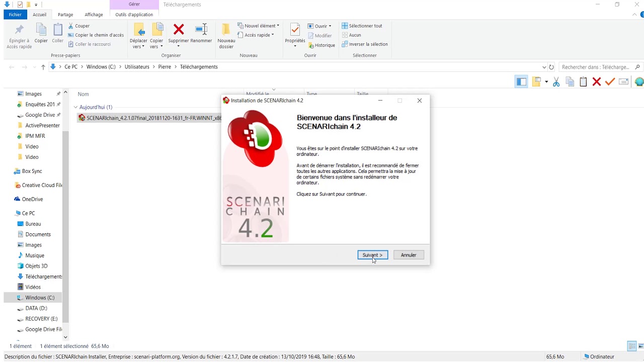Toggle the preview pane toolbar icon

pyautogui.click(x=521, y=82)
